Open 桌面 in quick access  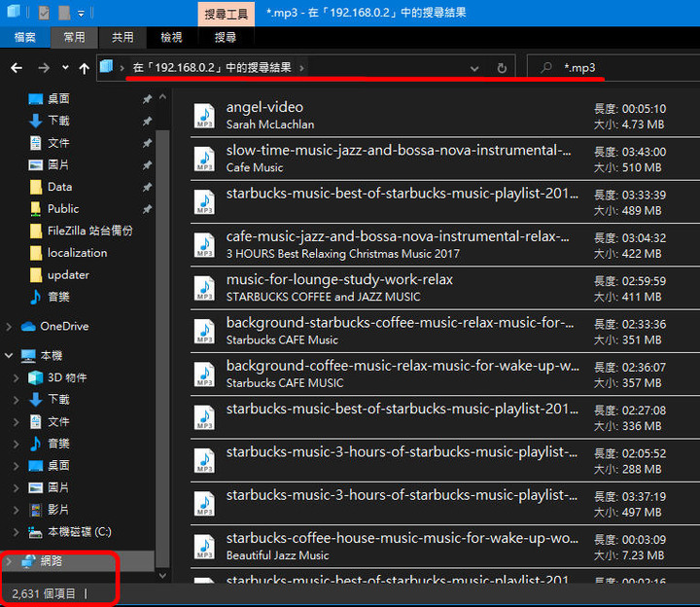coord(58,98)
